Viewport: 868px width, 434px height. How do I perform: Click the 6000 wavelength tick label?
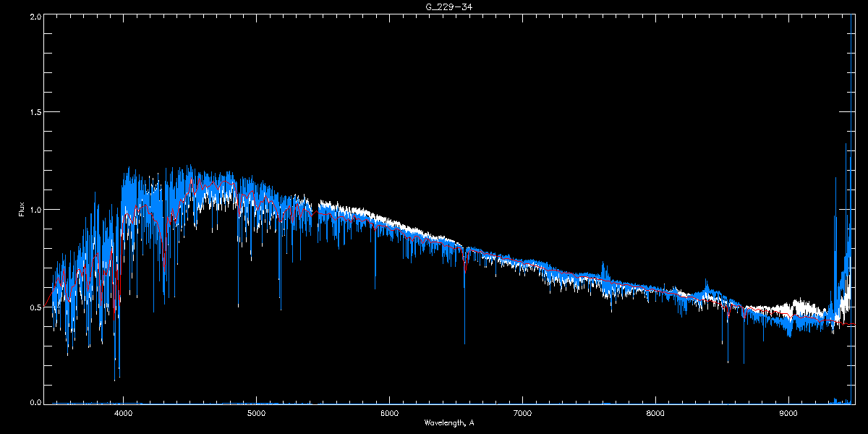(x=389, y=414)
